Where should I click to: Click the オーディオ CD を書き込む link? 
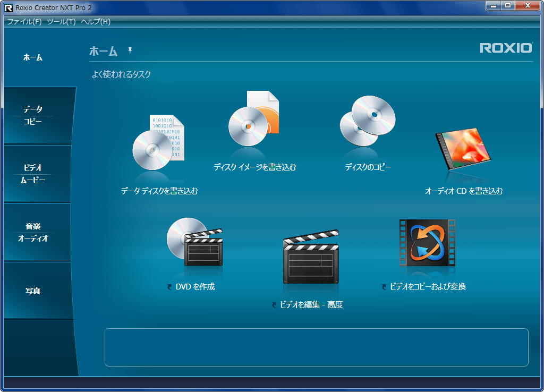click(463, 191)
